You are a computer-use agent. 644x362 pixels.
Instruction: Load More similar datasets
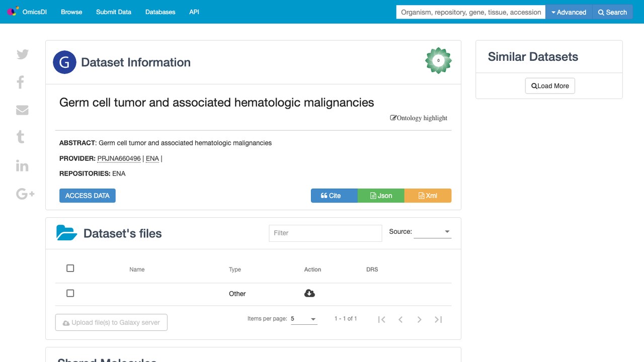(550, 86)
